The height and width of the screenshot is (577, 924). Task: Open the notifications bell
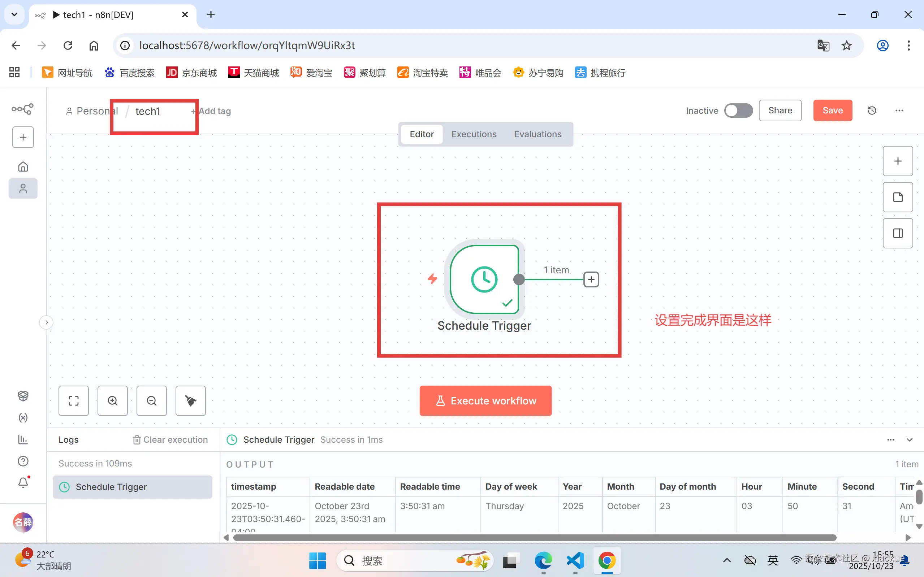click(23, 482)
